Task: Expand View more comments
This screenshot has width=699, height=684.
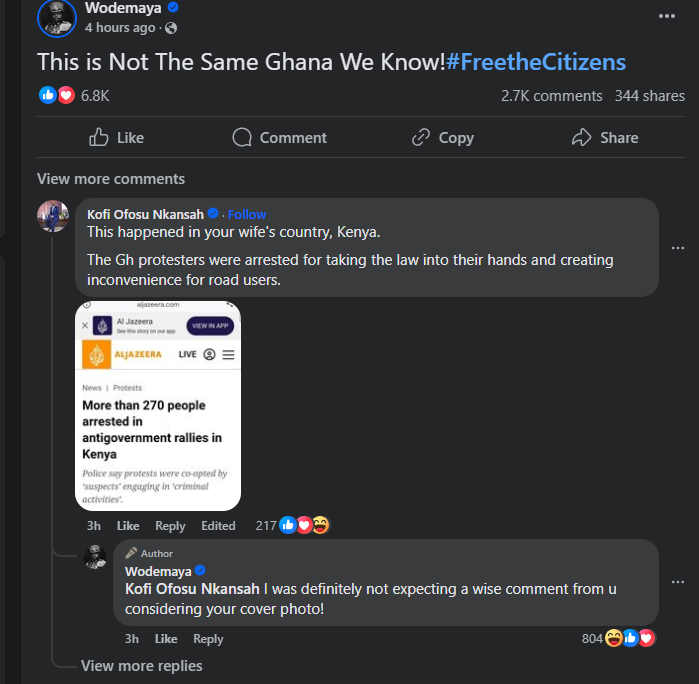Action: (111, 179)
